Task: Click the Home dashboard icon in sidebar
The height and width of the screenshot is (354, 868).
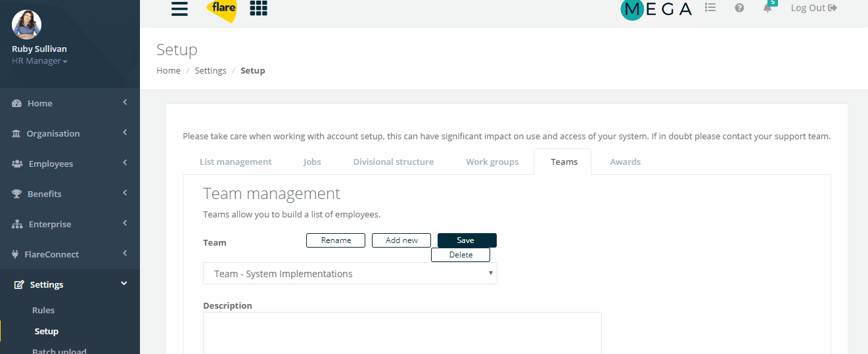Action: click(x=17, y=103)
